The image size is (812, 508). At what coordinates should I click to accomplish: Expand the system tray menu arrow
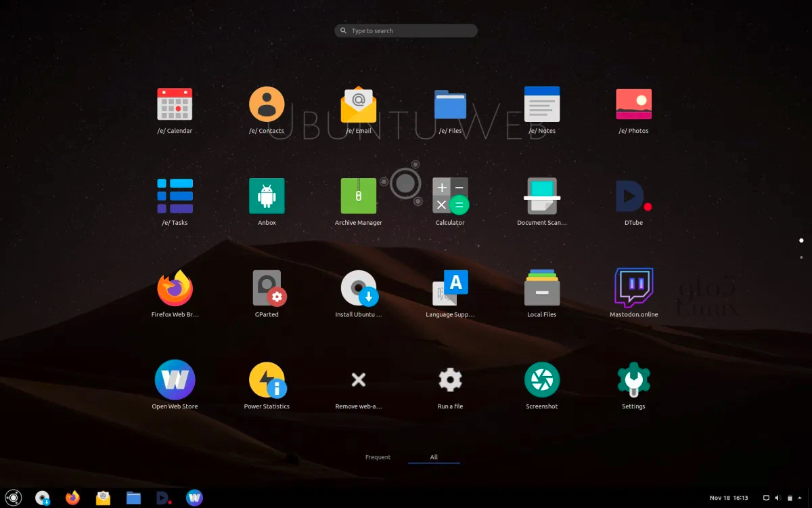click(800, 498)
